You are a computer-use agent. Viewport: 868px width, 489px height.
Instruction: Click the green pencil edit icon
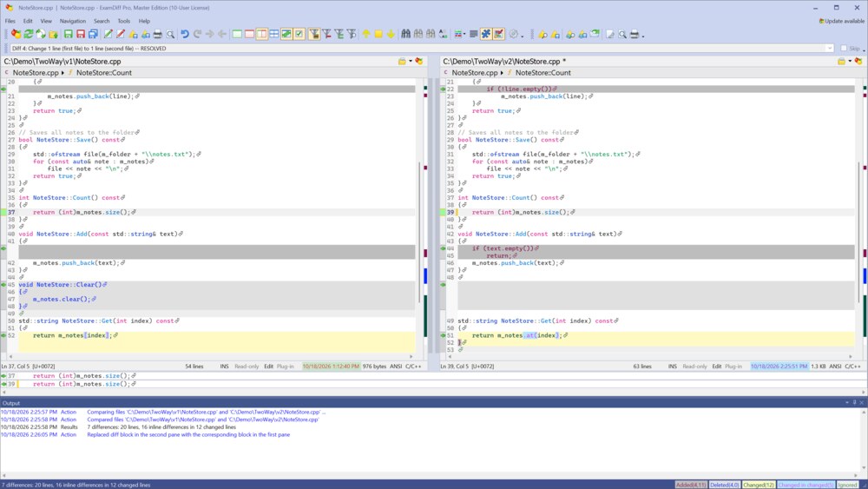108,35
